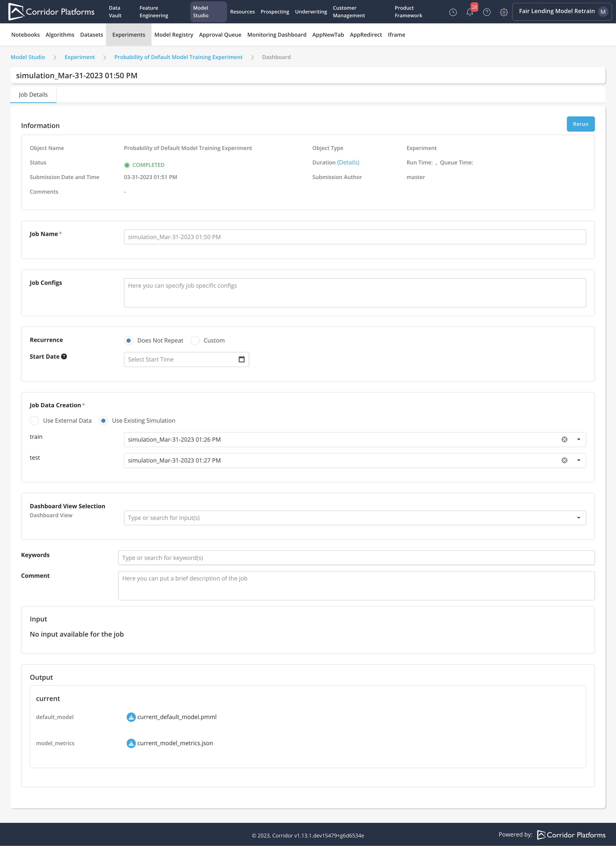This screenshot has height=846, width=616.
Task: Open the Monitoring Dashboard tab
Action: tap(276, 35)
